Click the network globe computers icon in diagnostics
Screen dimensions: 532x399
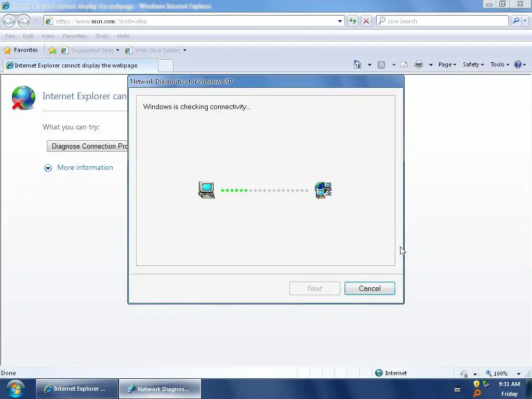[x=323, y=190]
